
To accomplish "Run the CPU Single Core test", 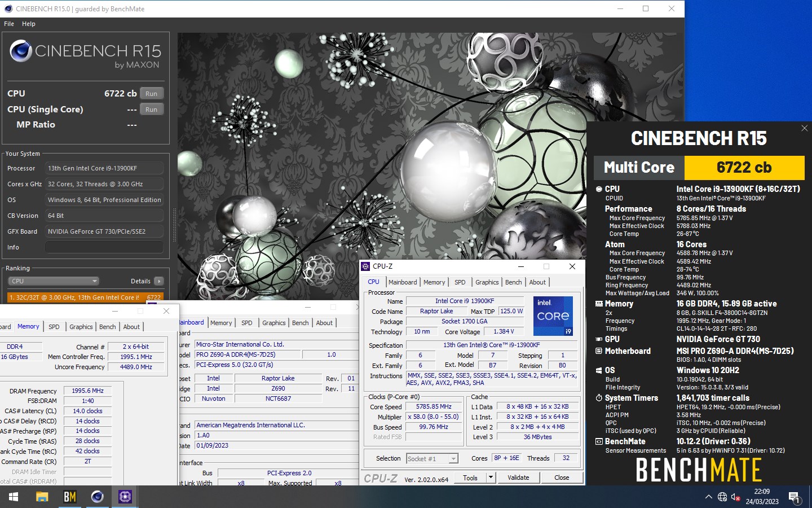I will click(x=151, y=110).
